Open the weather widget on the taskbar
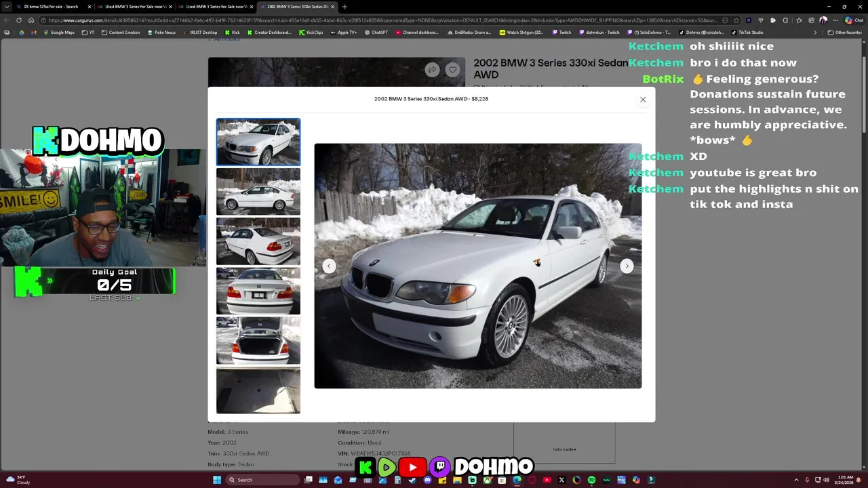868x488 pixels. 19,480
